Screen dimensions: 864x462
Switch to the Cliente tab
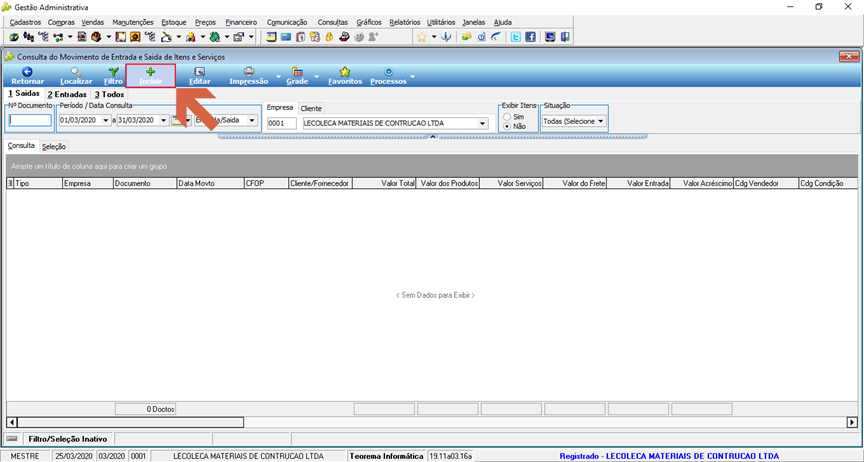click(311, 109)
